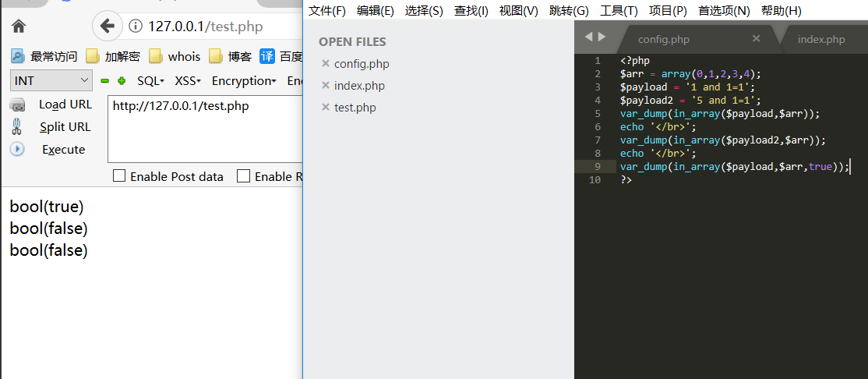
Task: Open the 文件(F) menu
Action: [326, 11]
